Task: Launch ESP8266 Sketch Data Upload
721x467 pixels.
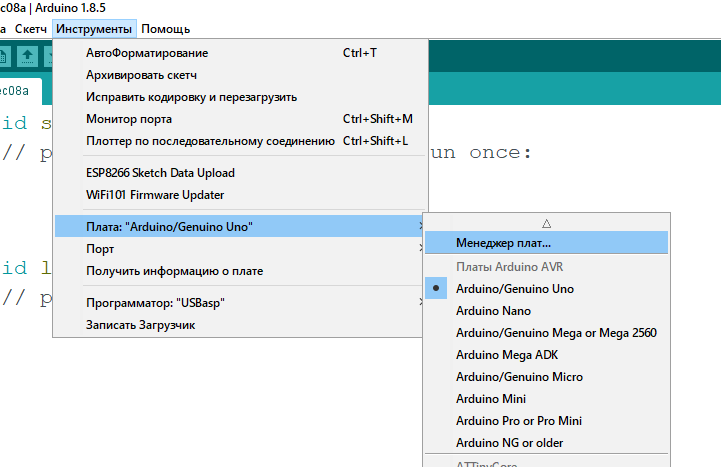Action: tap(240, 173)
